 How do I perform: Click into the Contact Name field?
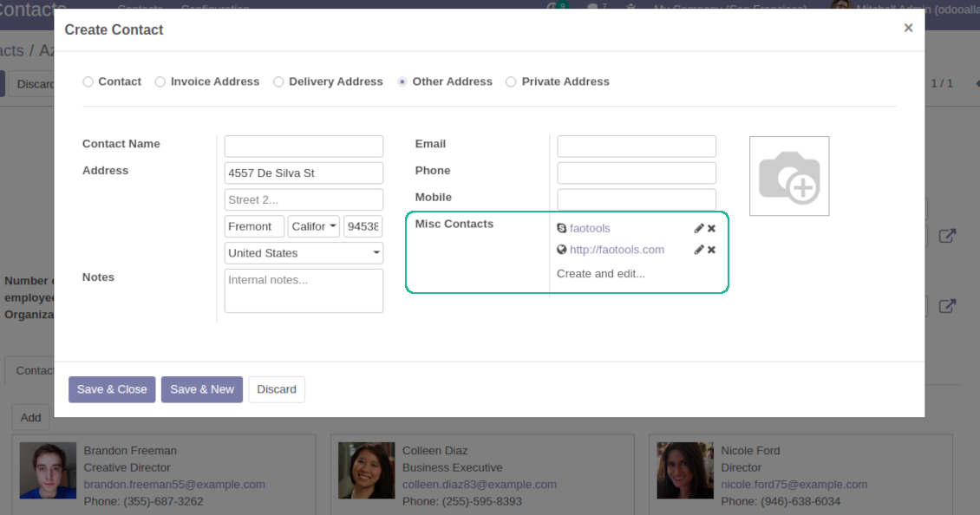(304, 146)
